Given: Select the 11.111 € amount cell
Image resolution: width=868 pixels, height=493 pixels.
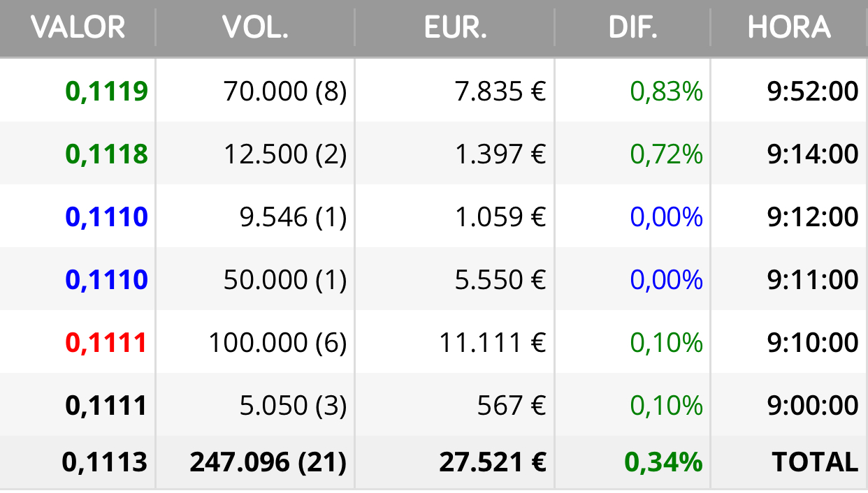Looking at the screenshot, I should pos(493,342).
